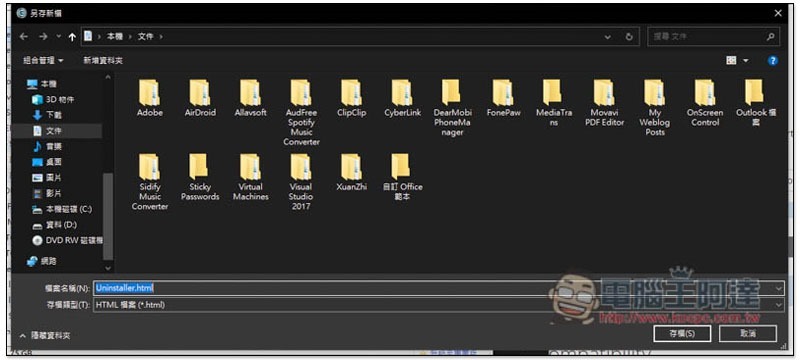Viewport: 800px width, 360px height.
Task: Open view options dropdown arrow
Action: [745, 61]
